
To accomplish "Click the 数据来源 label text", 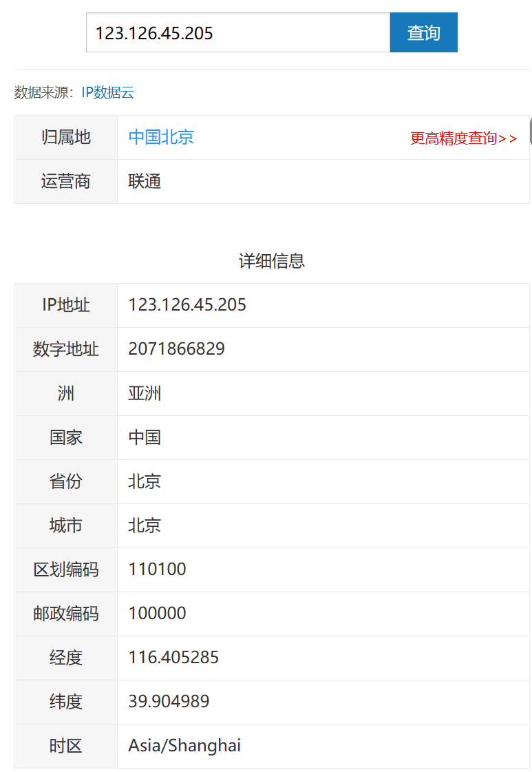I will (x=44, y=92).
